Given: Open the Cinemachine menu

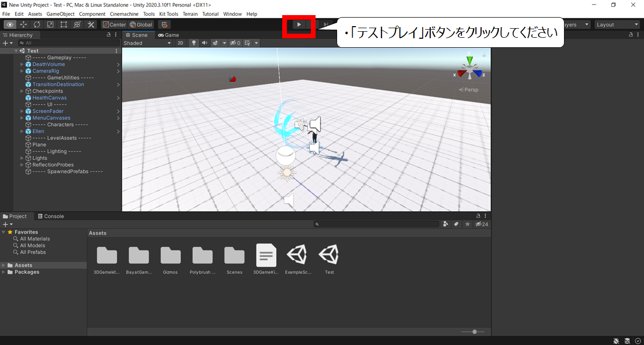Looking at the screenshot, I should (124, 14).
